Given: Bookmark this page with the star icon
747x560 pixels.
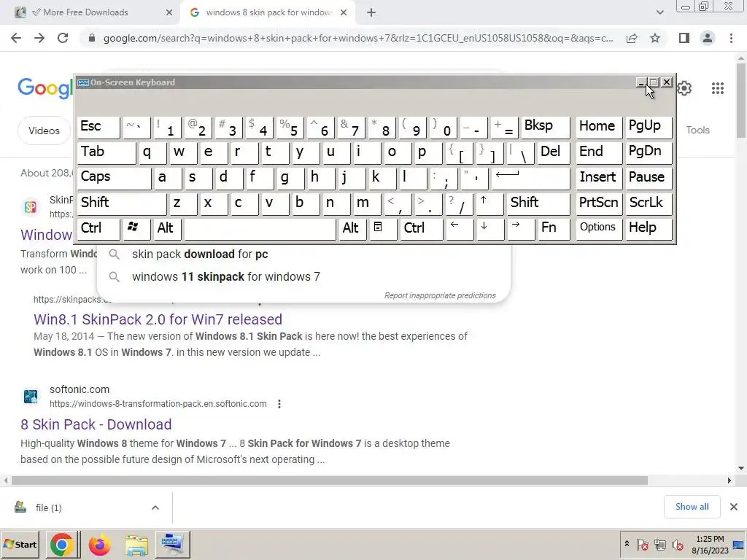Looking at the screenshot, I should (x=655, y=38).
